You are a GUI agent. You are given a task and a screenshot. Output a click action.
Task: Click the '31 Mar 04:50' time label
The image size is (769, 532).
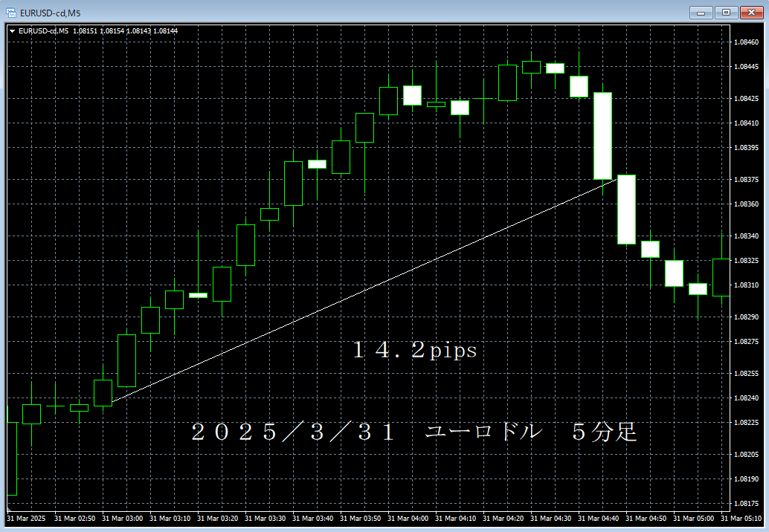point(646,519)
